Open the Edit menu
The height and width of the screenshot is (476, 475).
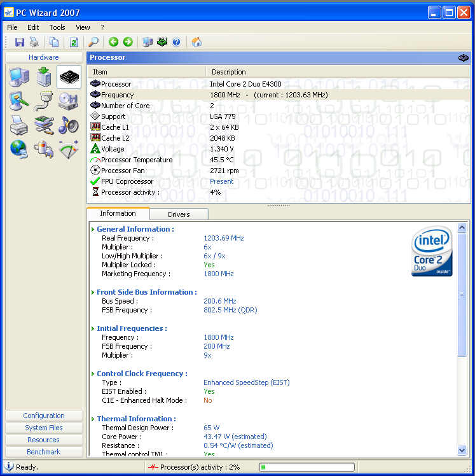tap(33, 27)
